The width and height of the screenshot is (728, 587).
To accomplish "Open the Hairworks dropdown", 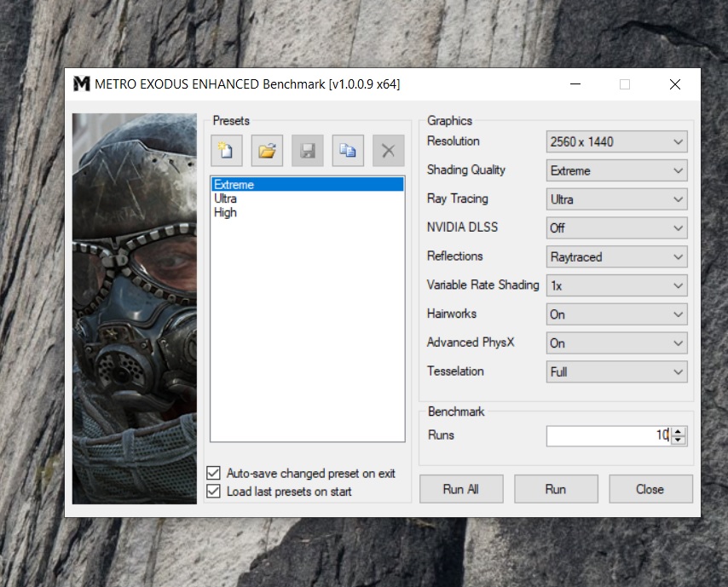I will point(616,314).
